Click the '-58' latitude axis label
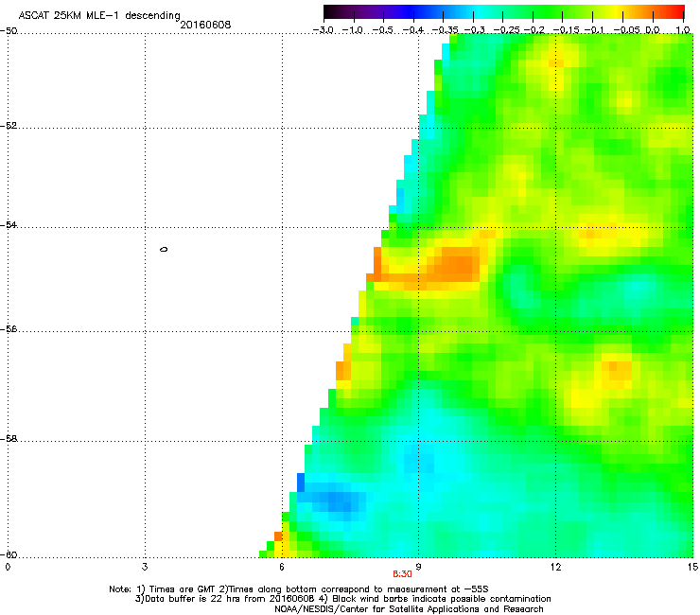 pyautogui.click(x=9, y=439)
